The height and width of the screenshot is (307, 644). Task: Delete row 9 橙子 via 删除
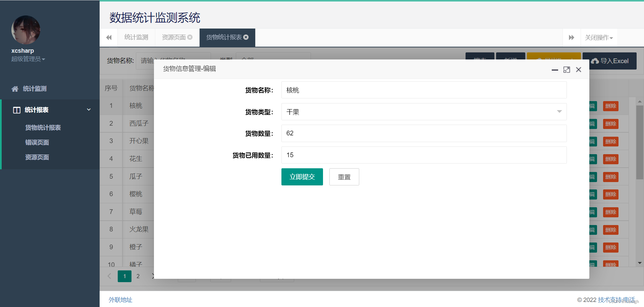(611, 248)
